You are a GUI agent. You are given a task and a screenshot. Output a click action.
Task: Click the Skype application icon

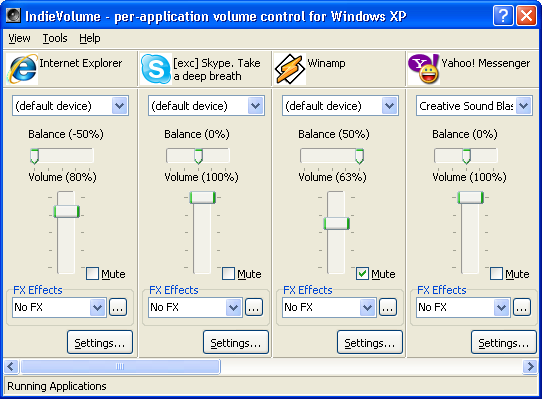coord(156,69)
